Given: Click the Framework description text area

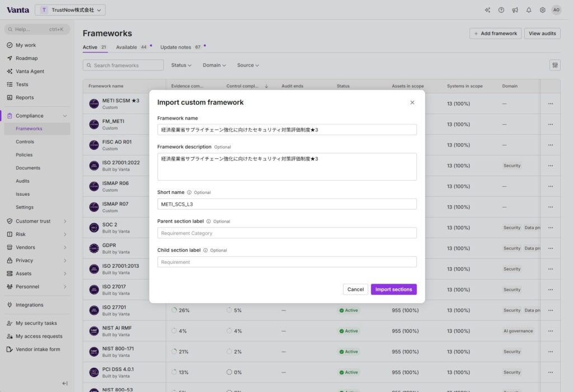Looking at the screenshot, I should (286, 167).
